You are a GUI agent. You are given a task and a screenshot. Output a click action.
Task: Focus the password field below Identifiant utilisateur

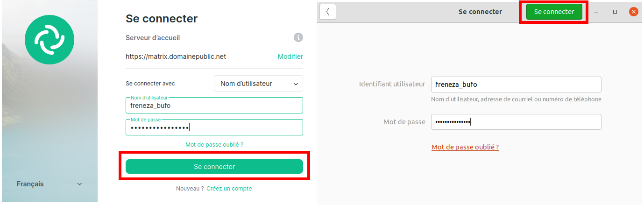point(516,122)
